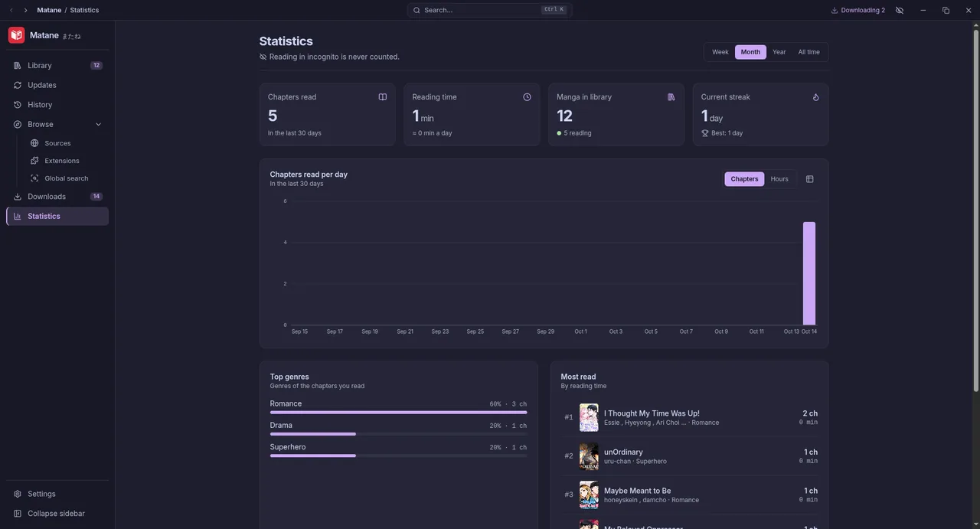
Task: Click the Extensions puzzle icon
Action: click(34, 161)
